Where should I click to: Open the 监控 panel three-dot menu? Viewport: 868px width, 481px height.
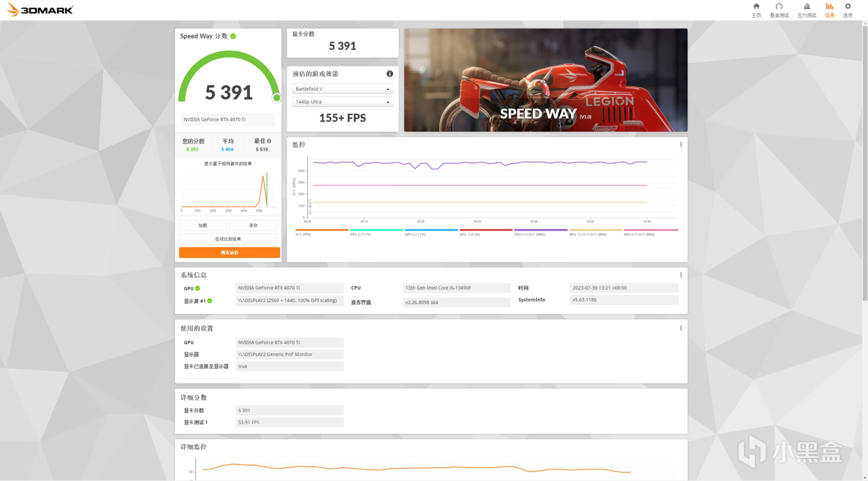[681, 145]
